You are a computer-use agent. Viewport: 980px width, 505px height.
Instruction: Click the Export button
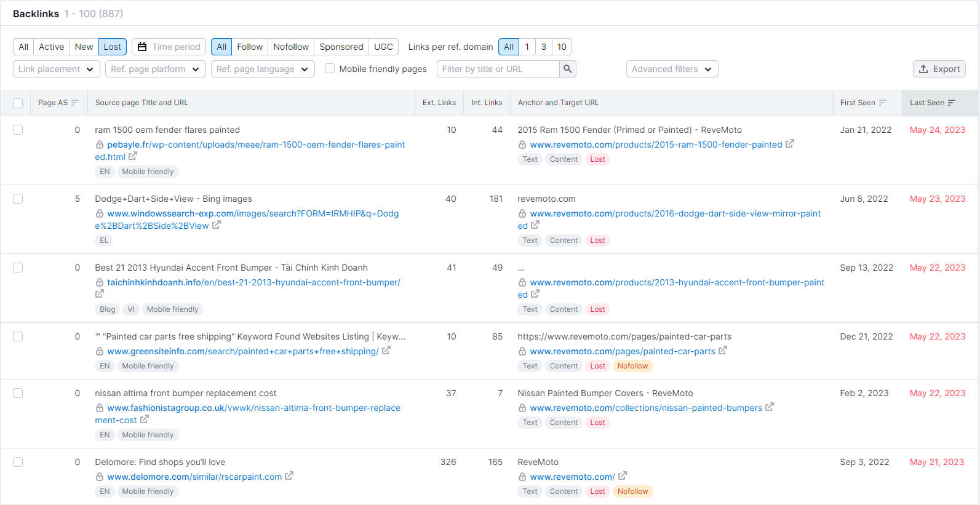(x=939, y=69)
